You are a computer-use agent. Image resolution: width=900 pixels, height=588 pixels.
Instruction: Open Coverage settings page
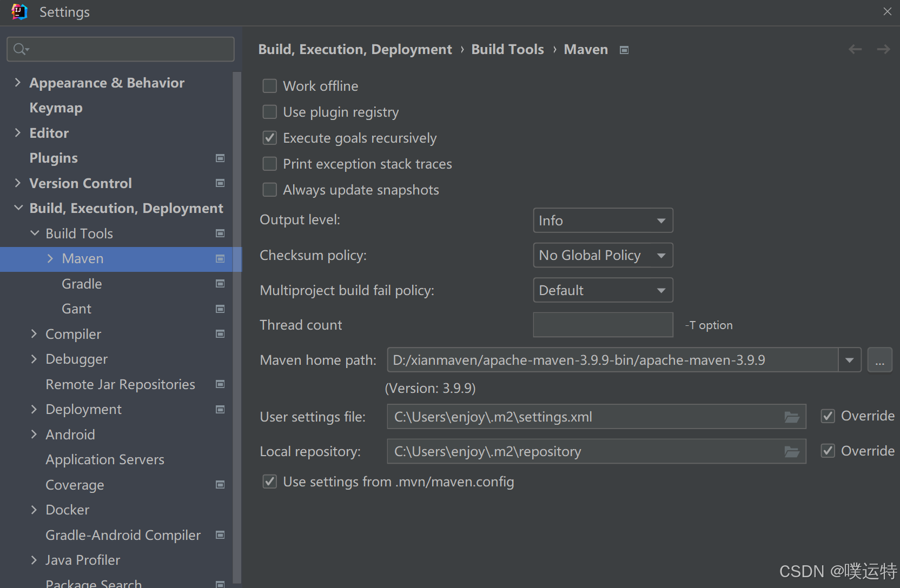tap(75, 485)
